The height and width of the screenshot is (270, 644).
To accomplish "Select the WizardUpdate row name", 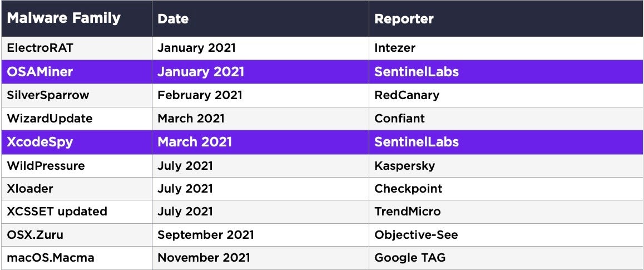I will point(50,119).
